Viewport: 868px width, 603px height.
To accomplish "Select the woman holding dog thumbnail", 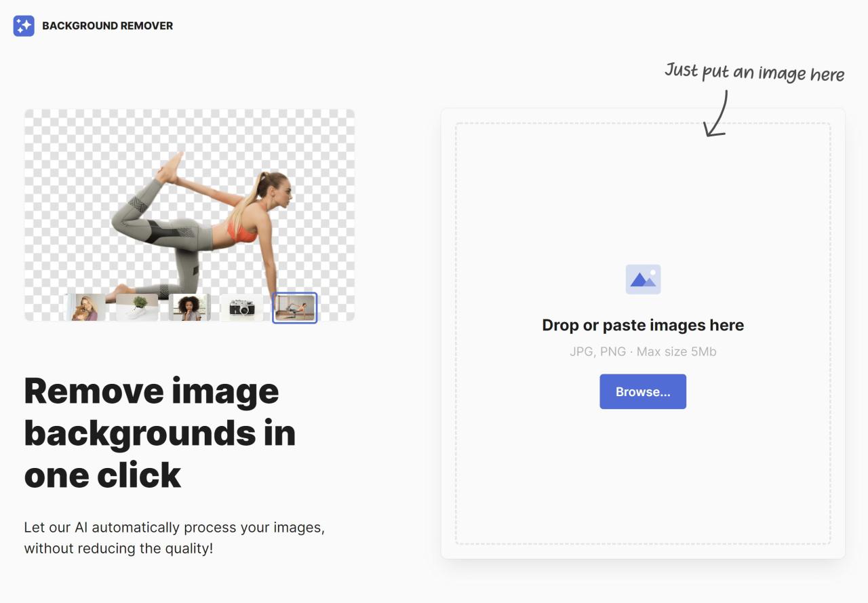I will [85, 307].
